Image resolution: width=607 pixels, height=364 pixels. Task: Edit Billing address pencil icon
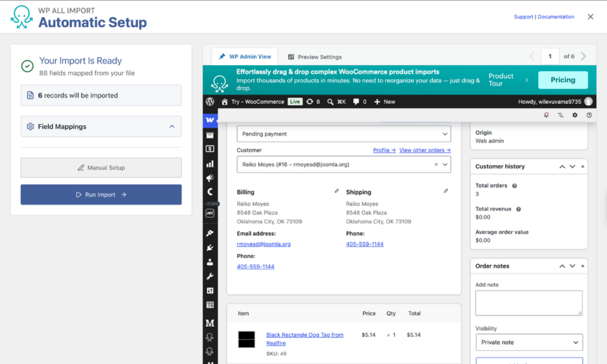click(x=337, y=191)
